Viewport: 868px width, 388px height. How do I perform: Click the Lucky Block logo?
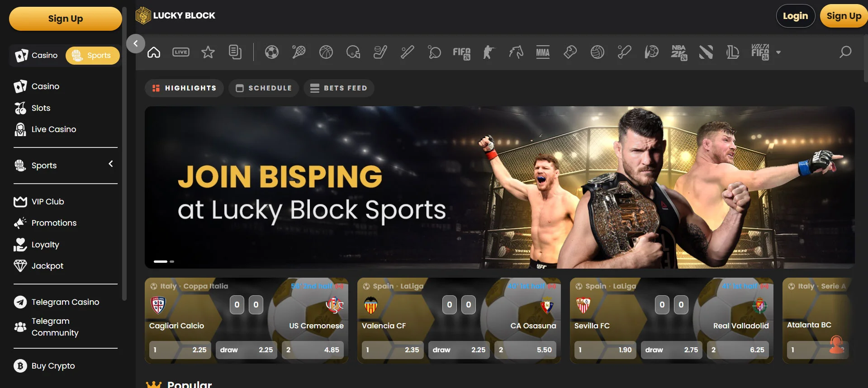coord(175,15)
